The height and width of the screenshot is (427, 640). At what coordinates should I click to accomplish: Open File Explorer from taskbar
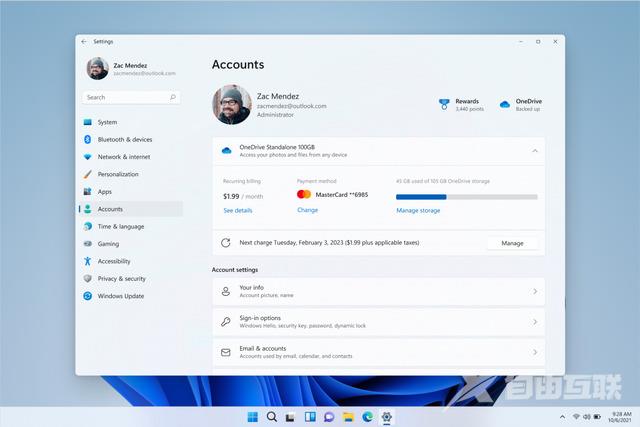(x=348, y=417)
